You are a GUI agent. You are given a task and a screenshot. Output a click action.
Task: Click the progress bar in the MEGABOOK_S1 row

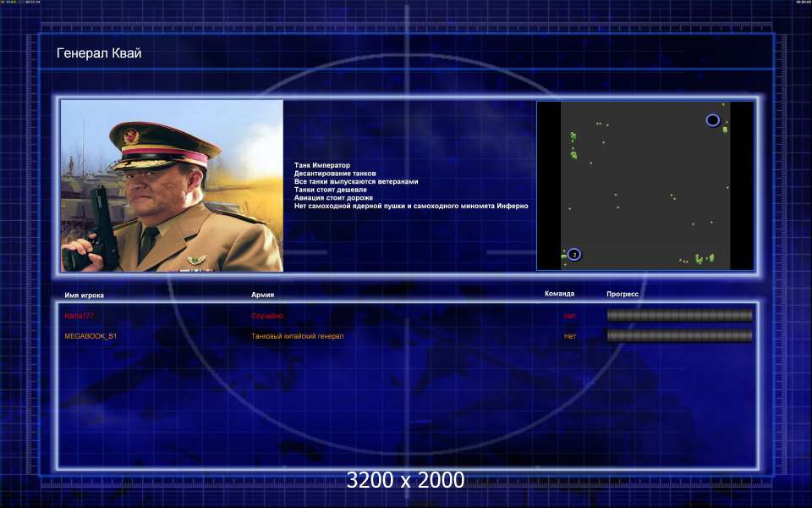click(x=679, y=336)
